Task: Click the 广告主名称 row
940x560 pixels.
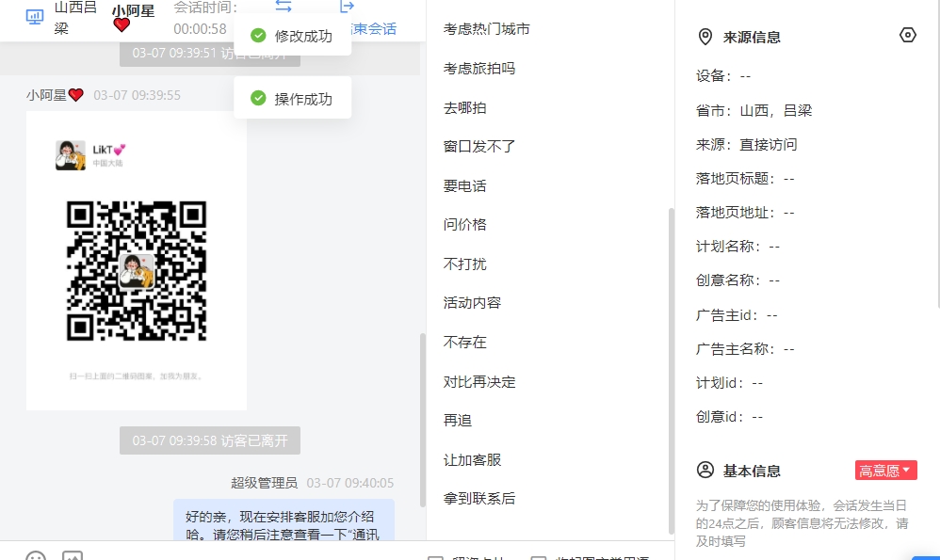Action: pyautogui.click(x=745, y=349)
